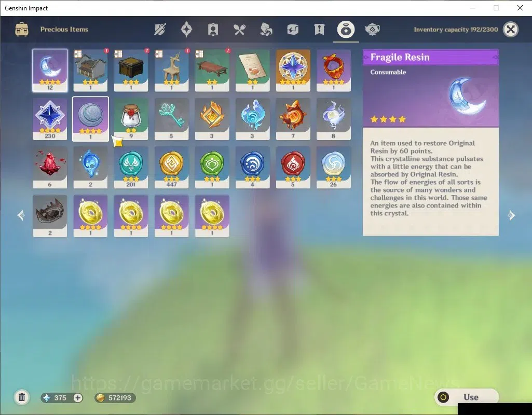Select the recipe paper item
This screenshot has height=415, width=532.
tap(252, 71)
